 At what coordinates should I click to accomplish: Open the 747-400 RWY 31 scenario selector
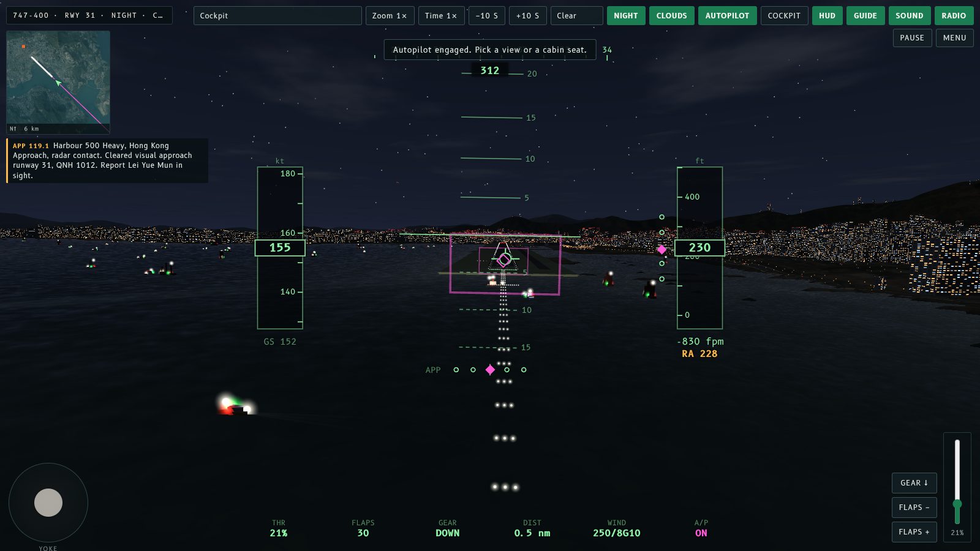[x=89, y=15]
